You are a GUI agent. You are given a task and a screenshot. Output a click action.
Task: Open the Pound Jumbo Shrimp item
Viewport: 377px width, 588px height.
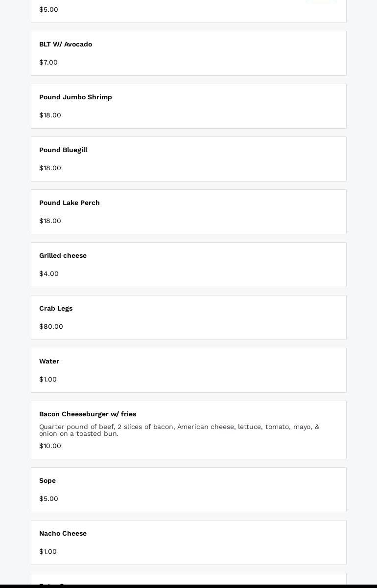point(188,106)
